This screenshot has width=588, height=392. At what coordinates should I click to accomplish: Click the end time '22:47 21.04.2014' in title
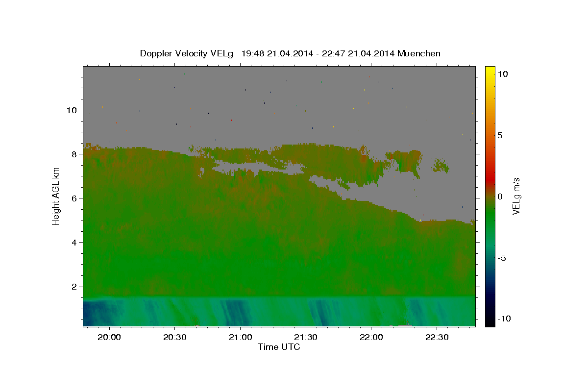click(358, 53)
